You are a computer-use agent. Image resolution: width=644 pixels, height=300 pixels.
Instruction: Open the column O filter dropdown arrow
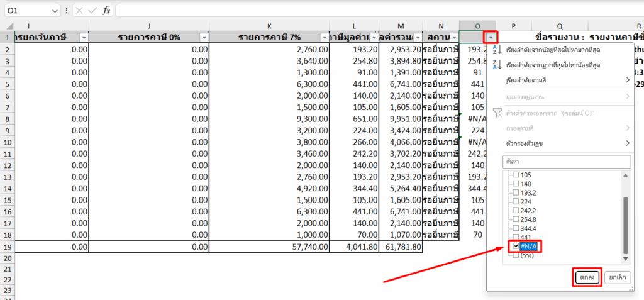click(x=491, y=38)
